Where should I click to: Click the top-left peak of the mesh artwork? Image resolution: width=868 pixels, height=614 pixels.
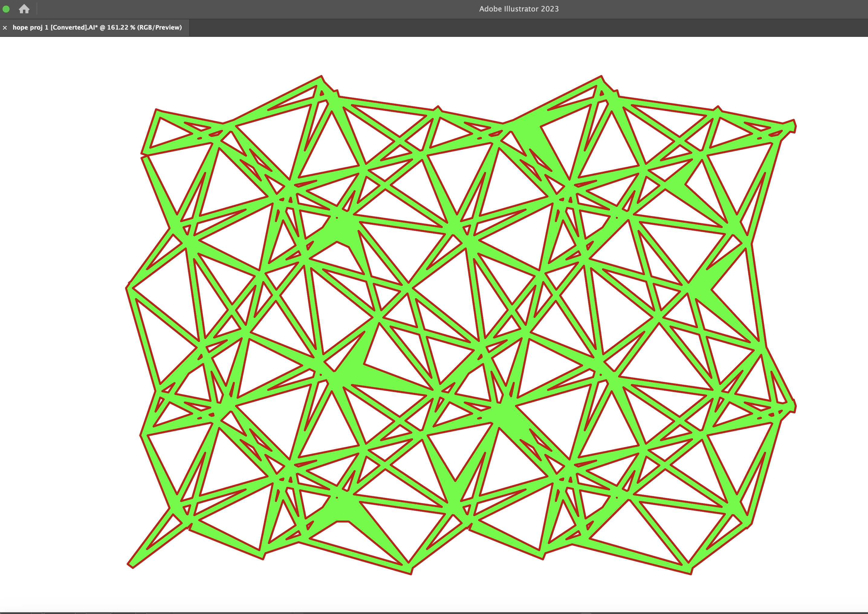[321, 78]
